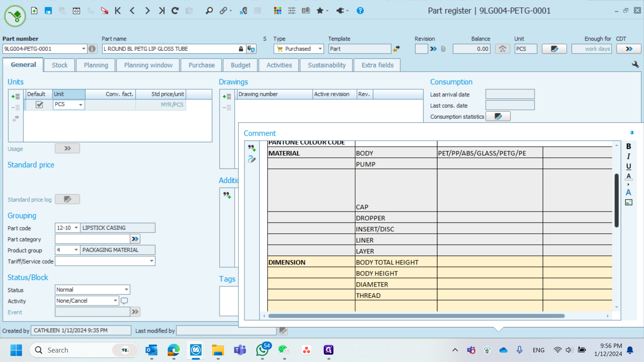Click the CDT double arrow button
The width and height of the screenshot is (644, 362).
[629, 49]
